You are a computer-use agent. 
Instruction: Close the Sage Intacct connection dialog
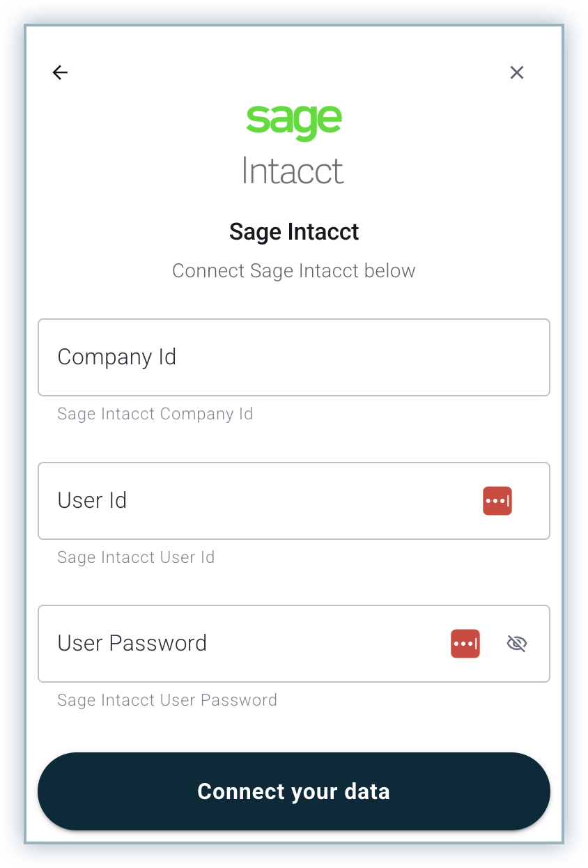pos(516,72)
